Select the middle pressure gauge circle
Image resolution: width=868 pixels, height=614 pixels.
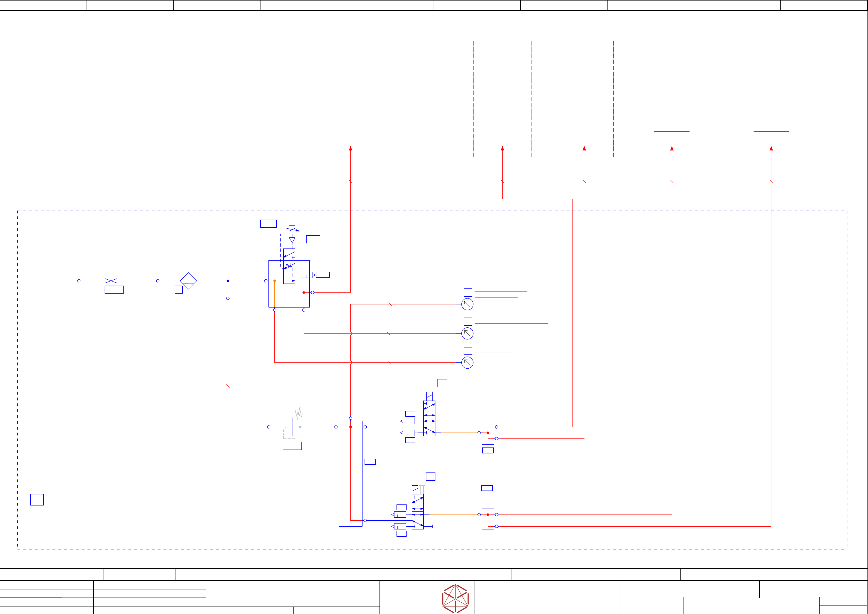(467, 333)
